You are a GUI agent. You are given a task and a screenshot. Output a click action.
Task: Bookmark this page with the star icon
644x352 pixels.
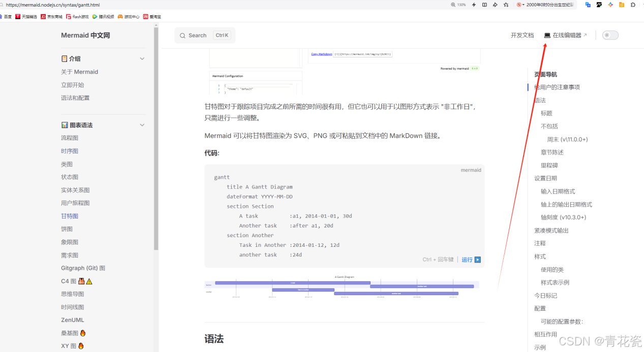click(x=506, y=5)
